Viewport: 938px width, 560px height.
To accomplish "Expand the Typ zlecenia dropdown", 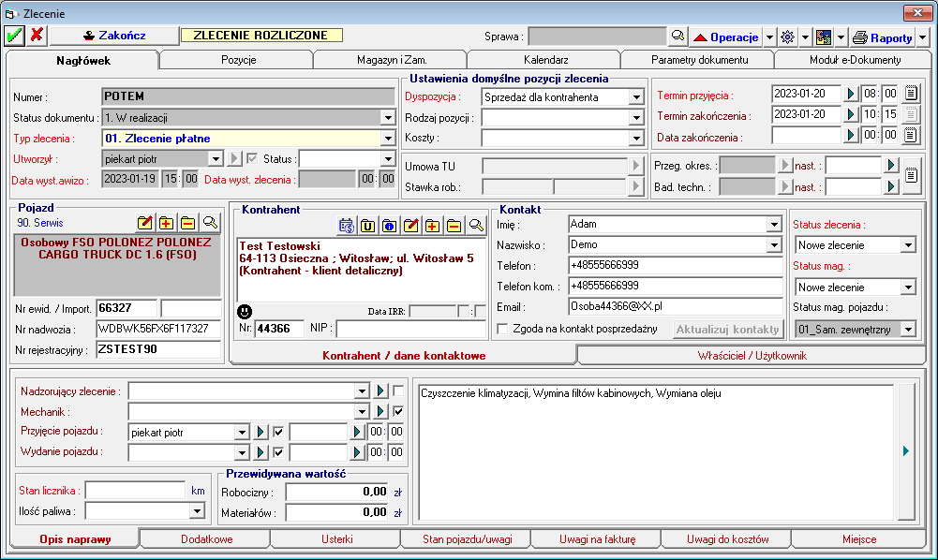I will (388, 139).
